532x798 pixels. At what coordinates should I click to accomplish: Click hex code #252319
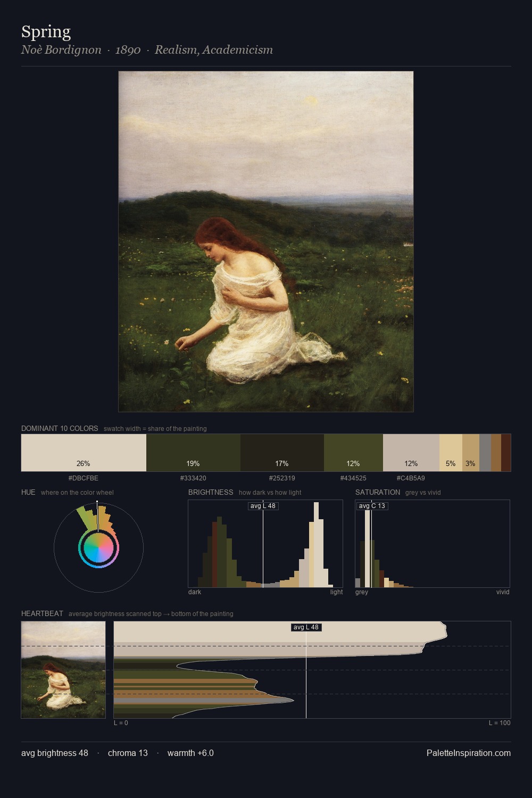pyautogui.click(x=282, y=478)
